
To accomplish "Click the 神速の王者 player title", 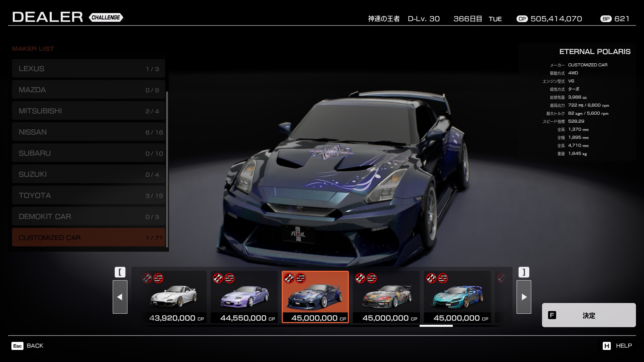I will [384, 19].
